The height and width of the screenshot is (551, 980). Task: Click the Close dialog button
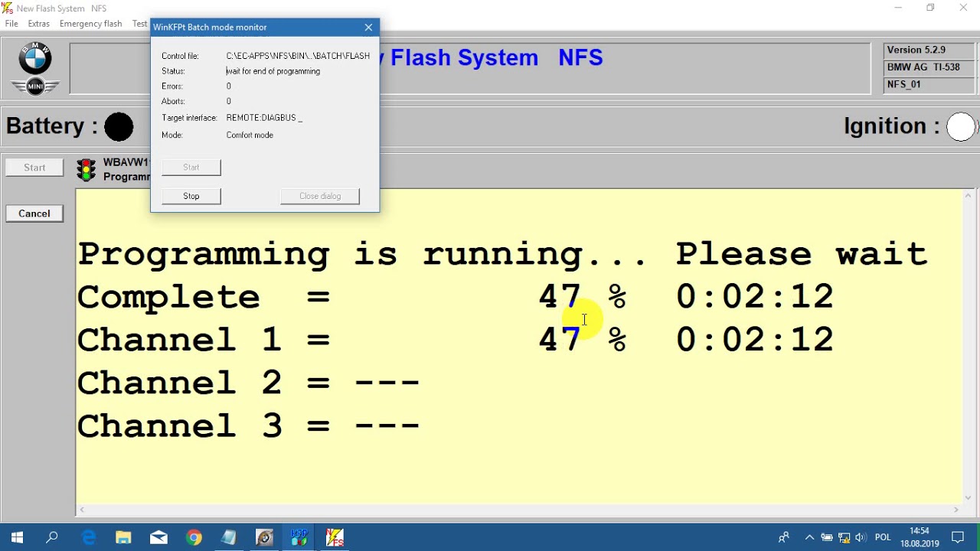pyautogui.click(x=320, y=196)
